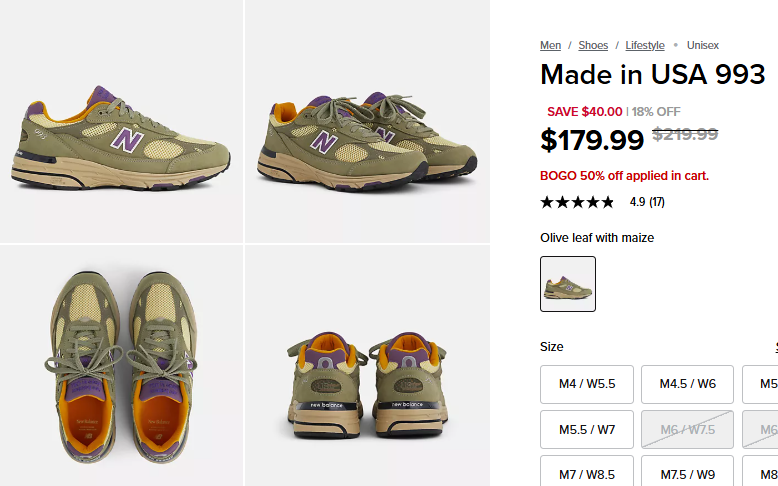Open the 17 reviews count link
Image resolution: width=778 pixels, height=486 pixels.
pos(657,202)
